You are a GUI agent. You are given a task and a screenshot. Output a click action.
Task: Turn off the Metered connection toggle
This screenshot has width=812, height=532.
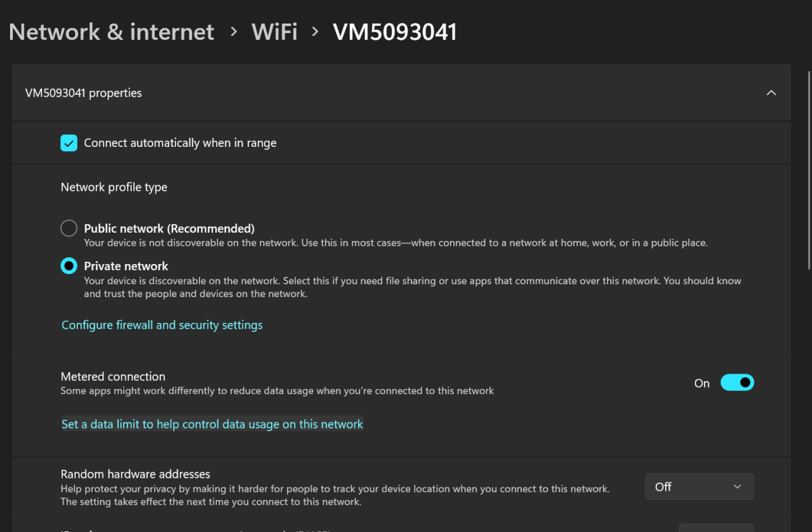click(x=737, y=382)
